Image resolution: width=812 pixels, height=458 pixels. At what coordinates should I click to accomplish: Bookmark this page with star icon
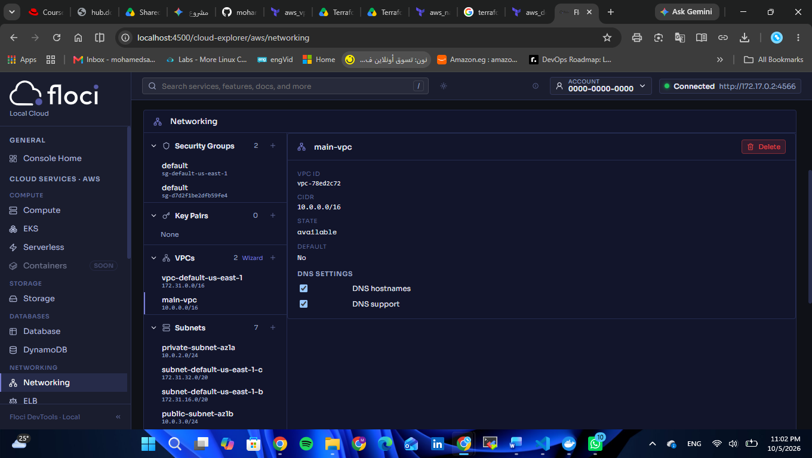[607, 38]
